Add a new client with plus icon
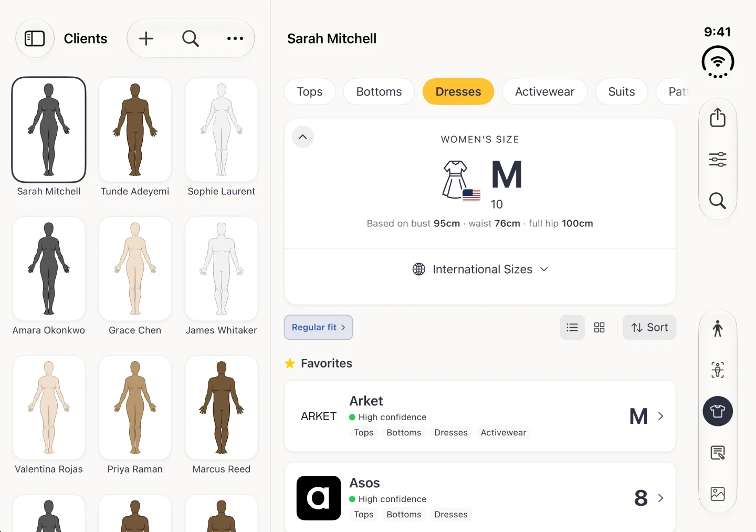 [146, 38]
